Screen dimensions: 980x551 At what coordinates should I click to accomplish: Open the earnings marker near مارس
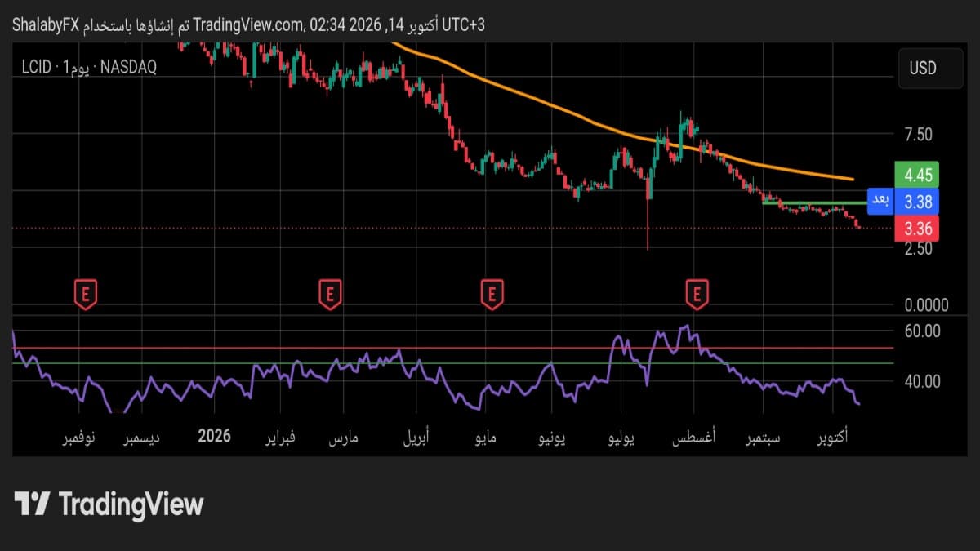coord(330,294)
